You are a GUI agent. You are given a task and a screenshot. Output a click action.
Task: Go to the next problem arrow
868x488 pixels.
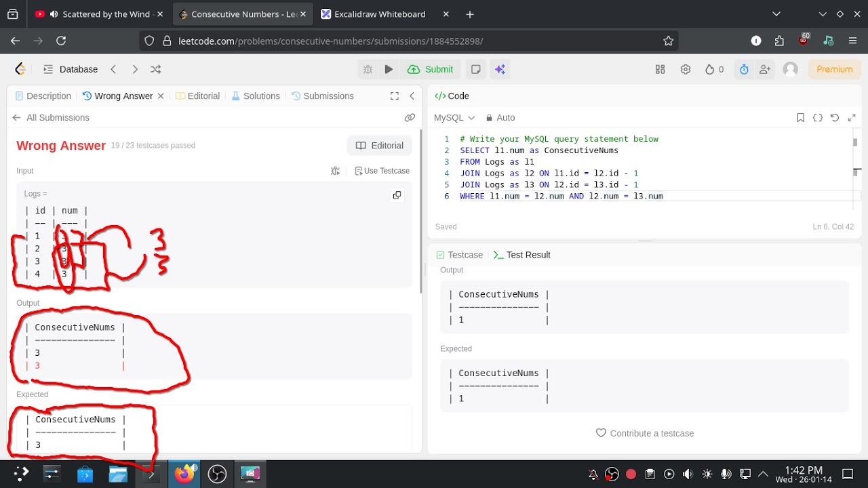tap(135, 69)
